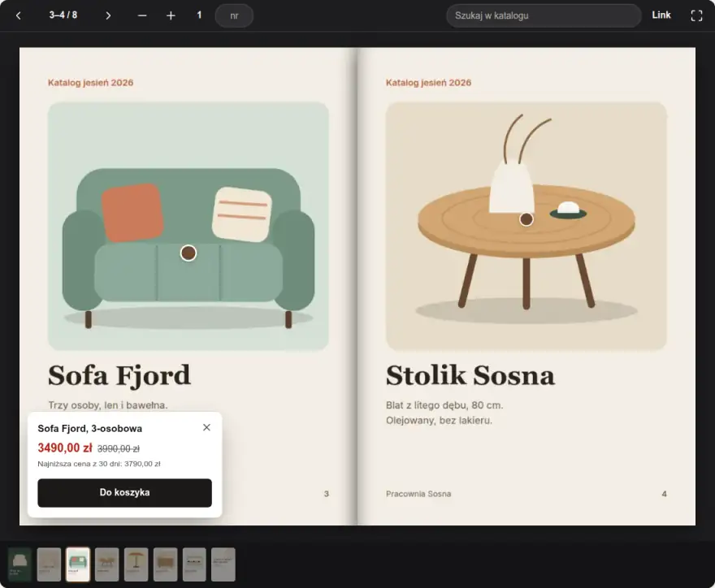715x588 pixels.
Task: Enter fullscreen mode
Action: pyautogui.click(x=696, y=15)
